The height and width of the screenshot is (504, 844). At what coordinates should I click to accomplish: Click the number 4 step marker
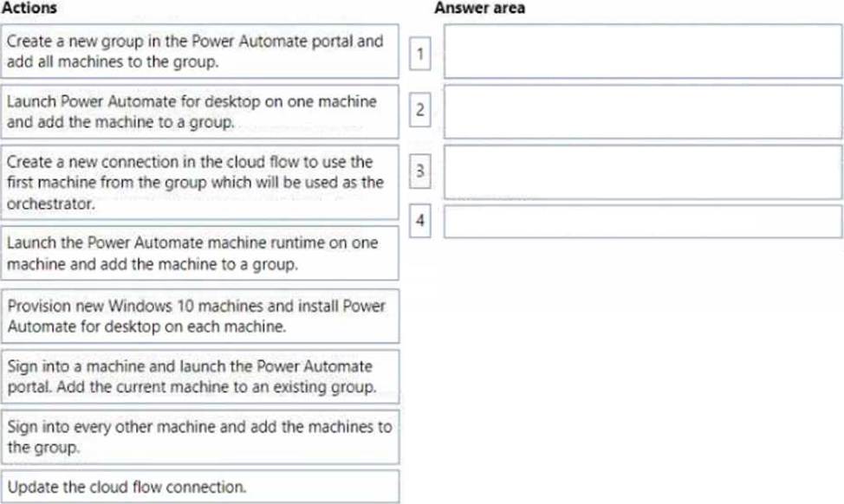420,221
